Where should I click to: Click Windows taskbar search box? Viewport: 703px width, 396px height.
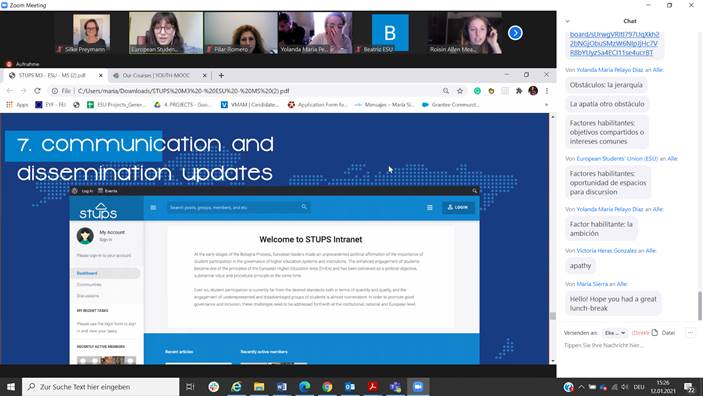click(100, 387)
